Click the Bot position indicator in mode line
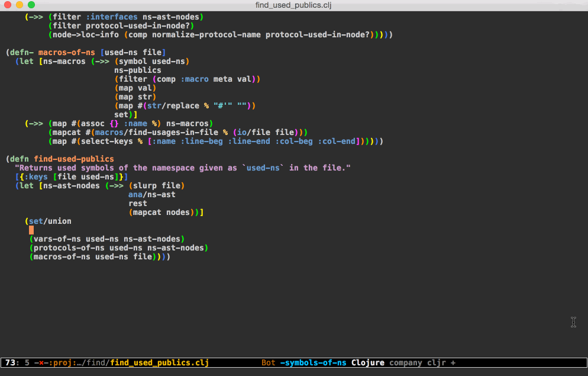This screenshot has height=376, width=588. pyautogui.click(x=268, y=362)
